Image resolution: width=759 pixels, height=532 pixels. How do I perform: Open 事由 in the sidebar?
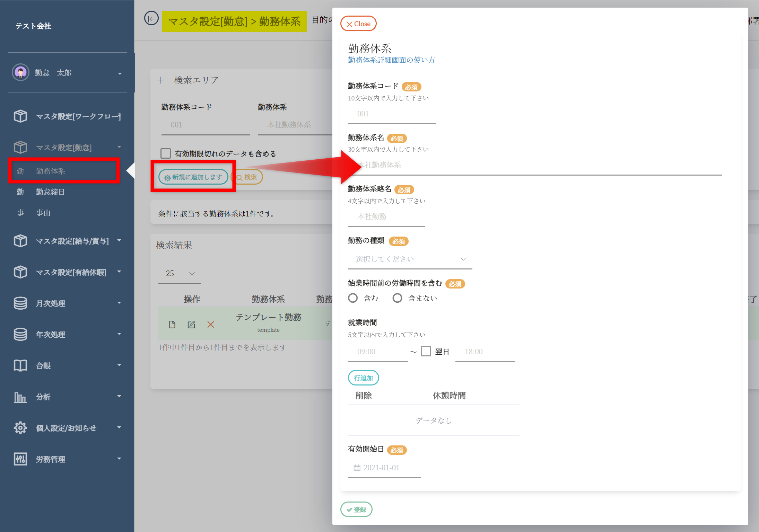tap(43, 213)
